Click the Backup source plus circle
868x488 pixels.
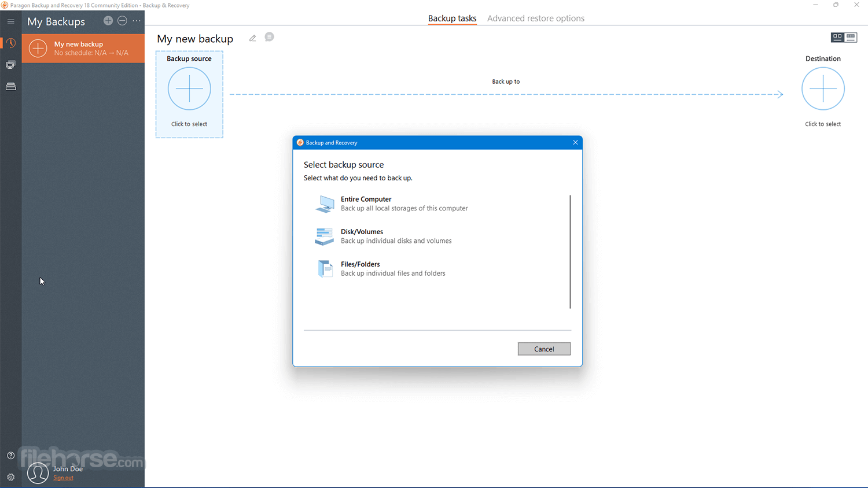coord(189,88)
